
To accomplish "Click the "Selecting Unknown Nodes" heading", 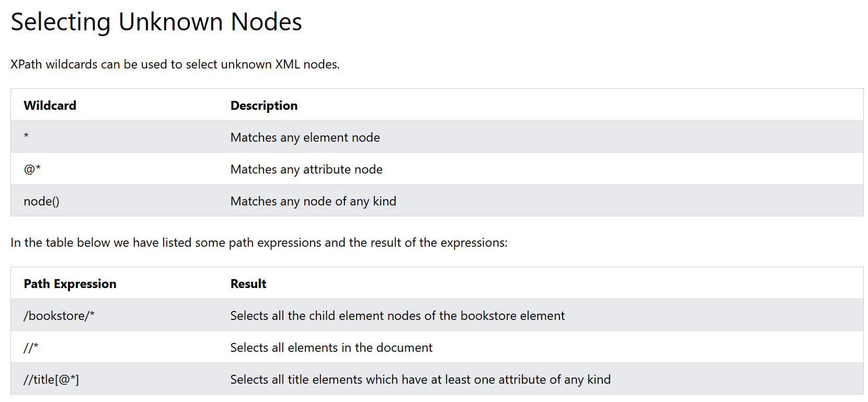I will [156, 22].
